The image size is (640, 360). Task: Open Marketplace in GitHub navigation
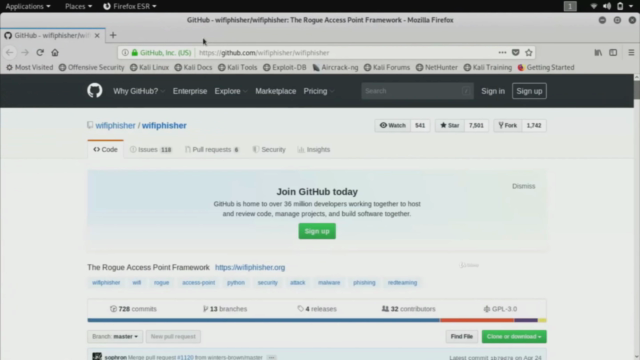[276, 91]
